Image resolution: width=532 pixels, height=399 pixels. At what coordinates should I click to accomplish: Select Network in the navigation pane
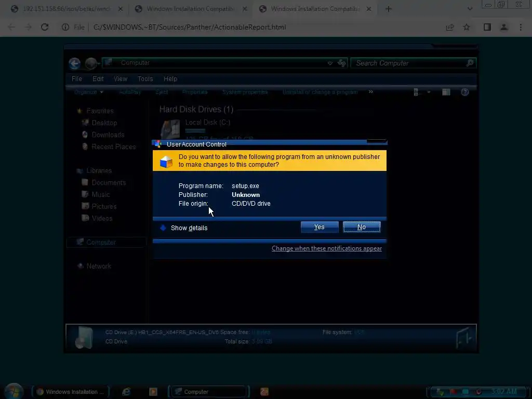(95, 266)
